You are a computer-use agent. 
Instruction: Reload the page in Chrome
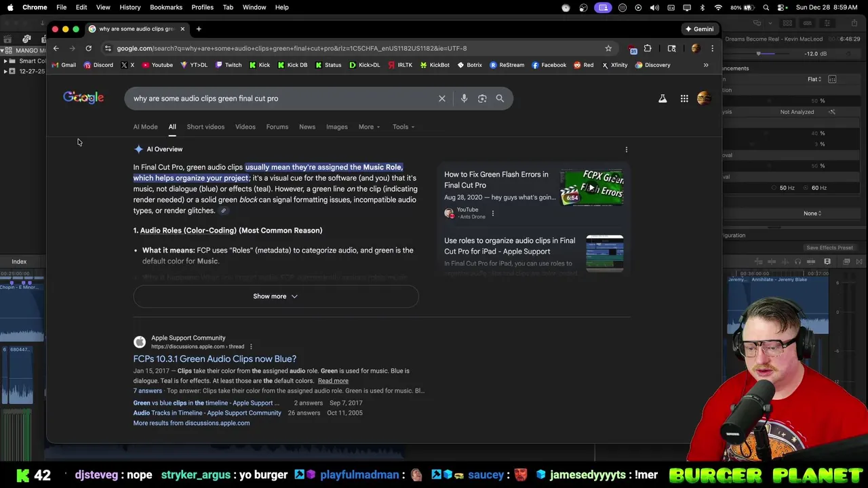88,48
